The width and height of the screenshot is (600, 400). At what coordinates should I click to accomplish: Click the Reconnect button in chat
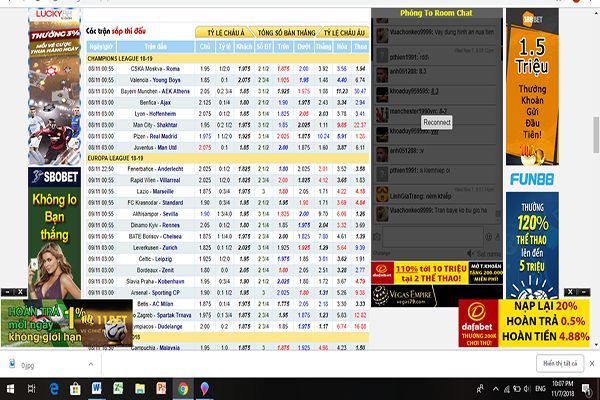tap(437, 122)
